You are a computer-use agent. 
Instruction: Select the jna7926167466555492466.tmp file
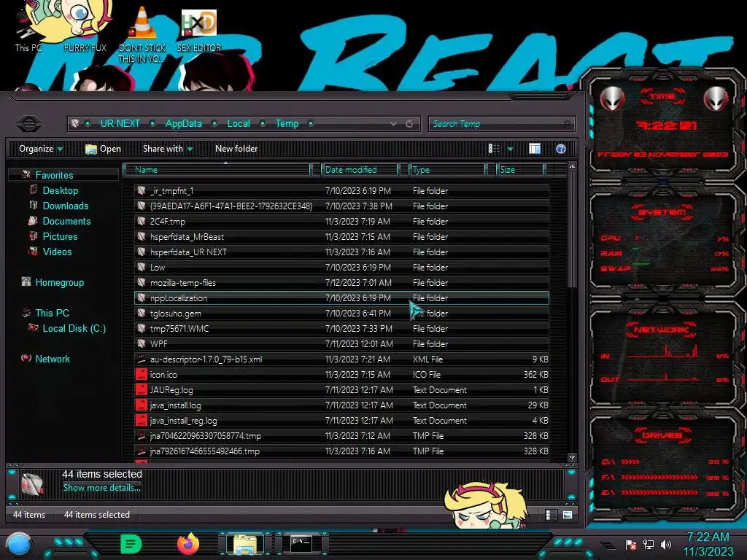click(x=341, y=451)
